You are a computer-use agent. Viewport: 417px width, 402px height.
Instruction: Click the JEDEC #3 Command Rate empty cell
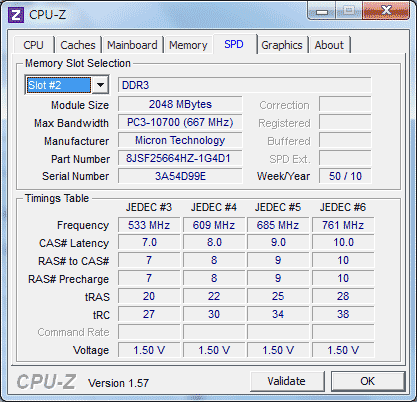(149, 332)
